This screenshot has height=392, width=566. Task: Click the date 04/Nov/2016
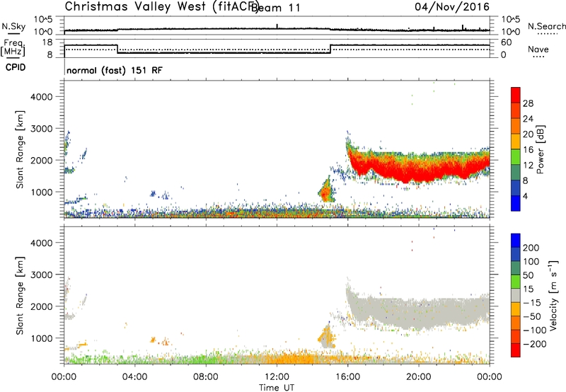(452, 7)
